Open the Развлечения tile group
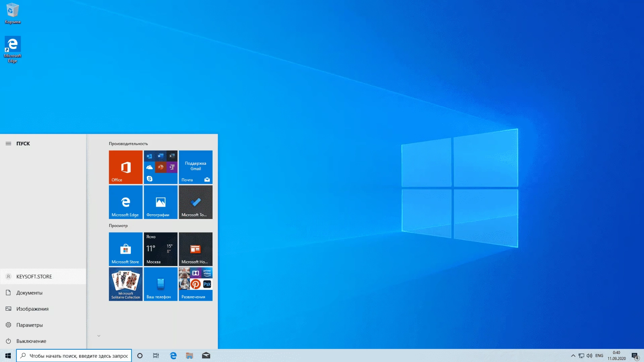Screen dimensions: 644x362 (x=195, y=284)
